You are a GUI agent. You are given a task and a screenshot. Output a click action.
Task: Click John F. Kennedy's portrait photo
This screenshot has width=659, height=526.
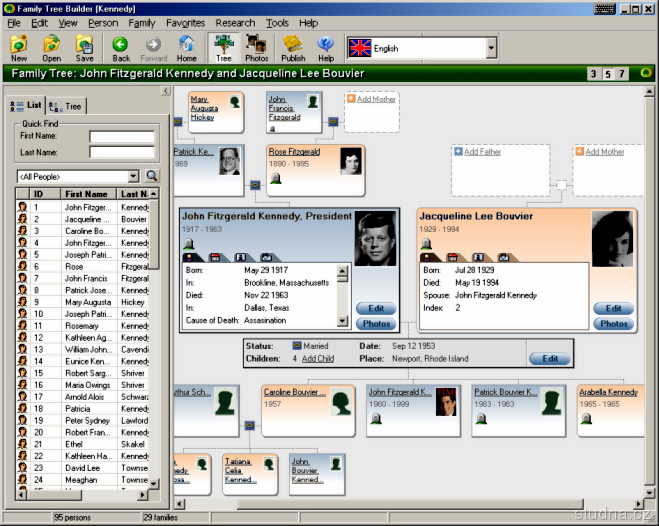[x=376, y=238]
